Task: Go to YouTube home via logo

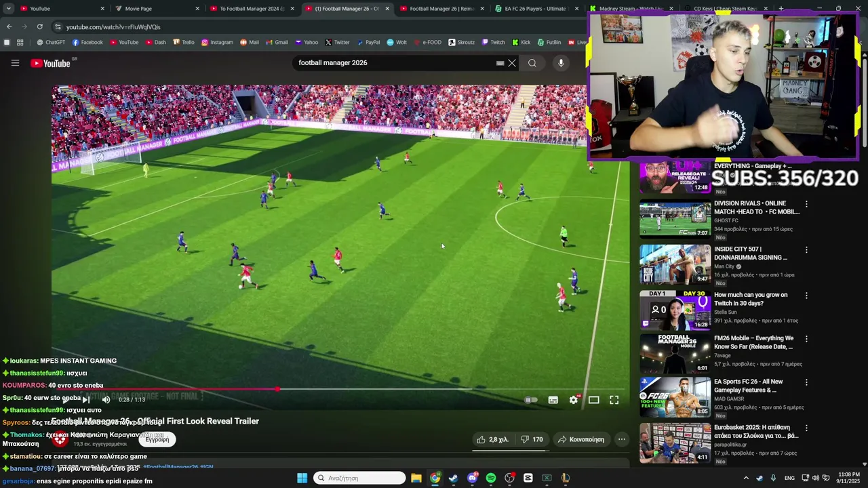Action: click(50, 63)
